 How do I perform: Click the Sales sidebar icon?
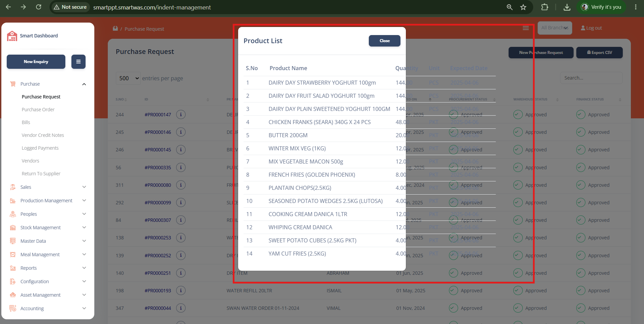[x=13, y=187]
